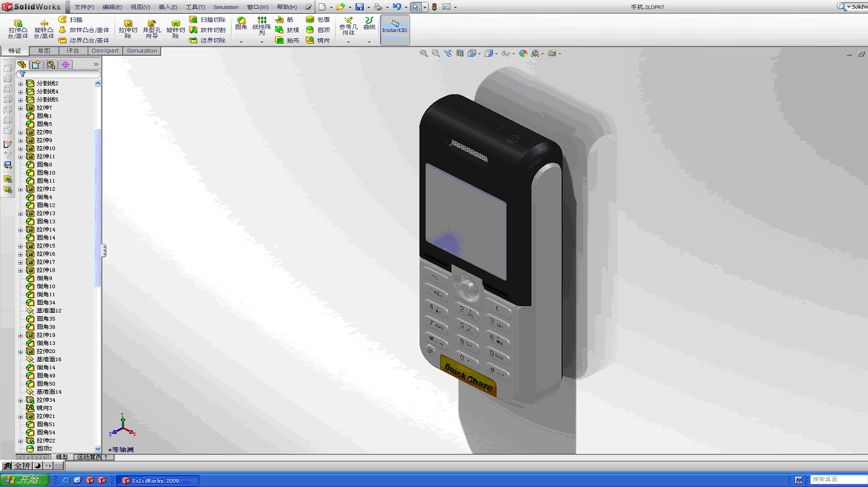The width and height of the screenshot is (868, 487).
Task: Choose the 镜向 mirror tool
Action: [318, 41]
